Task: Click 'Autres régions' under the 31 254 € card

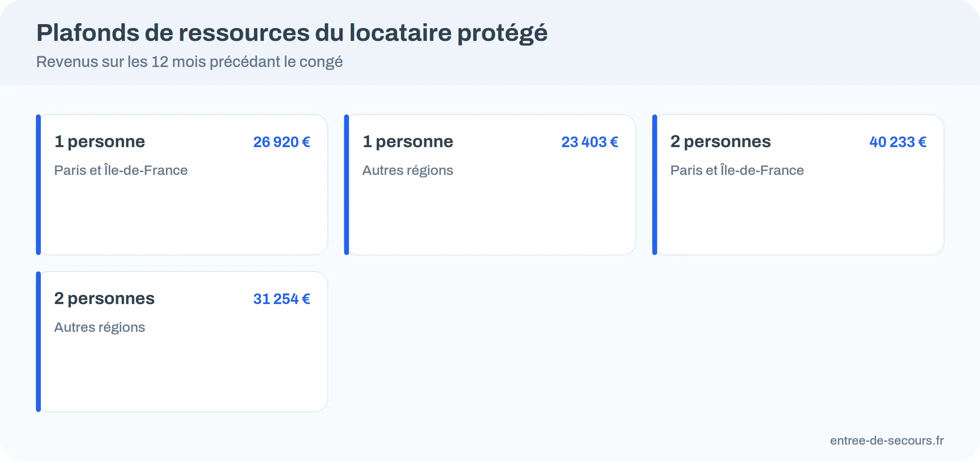Action: (100, 327)
